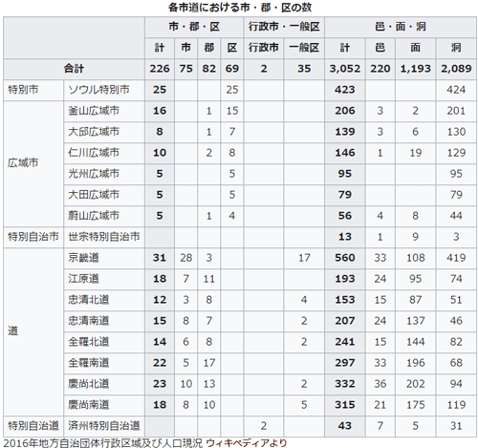Select the 市・郡・区 group header
Viewport: 478px width, 448px height.
pyautogui.click(x=194, y=27)
